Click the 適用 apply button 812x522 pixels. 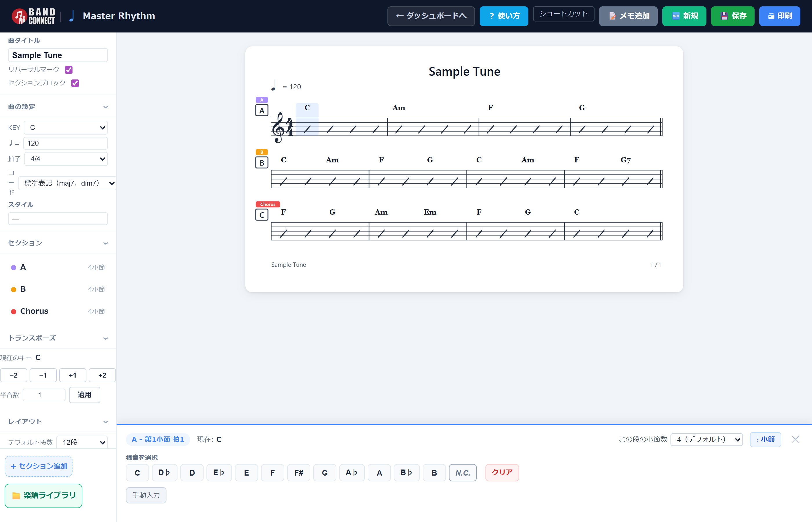point(84,395)
